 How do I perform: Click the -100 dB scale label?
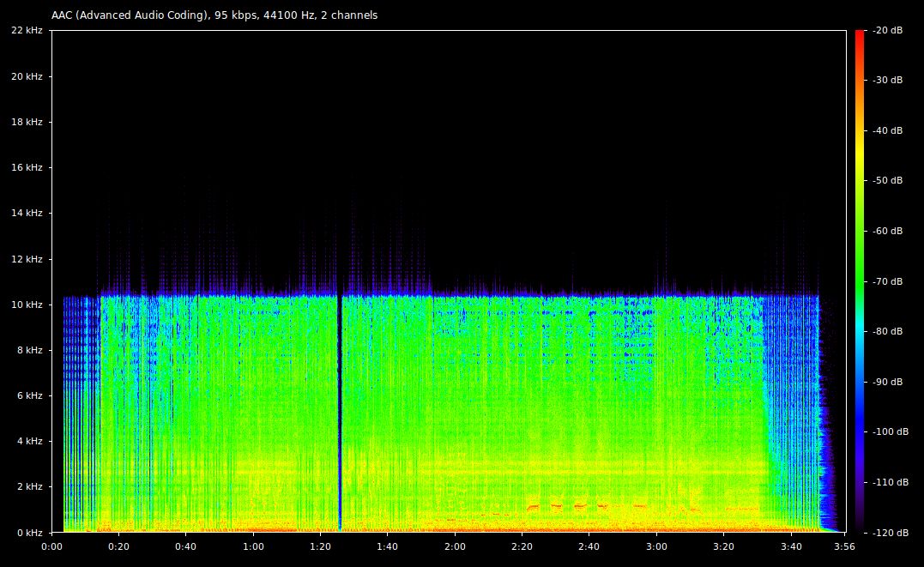click(891, 431)
